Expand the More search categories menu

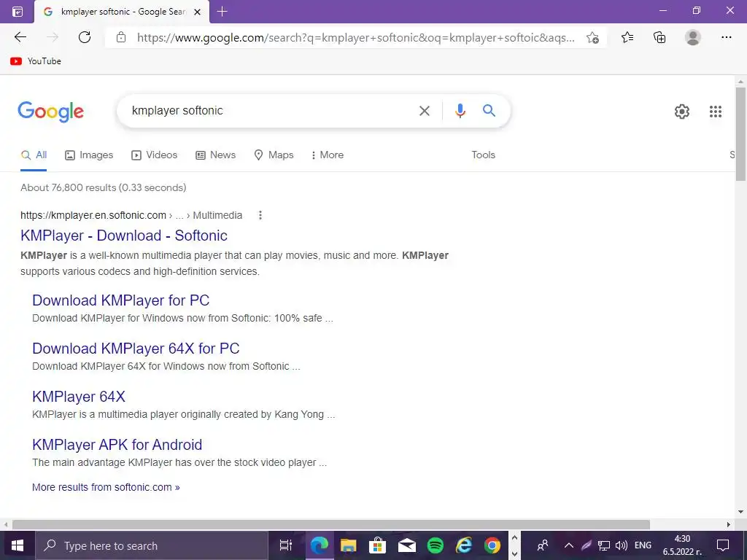pyautogui.click(x=327, y=155)
